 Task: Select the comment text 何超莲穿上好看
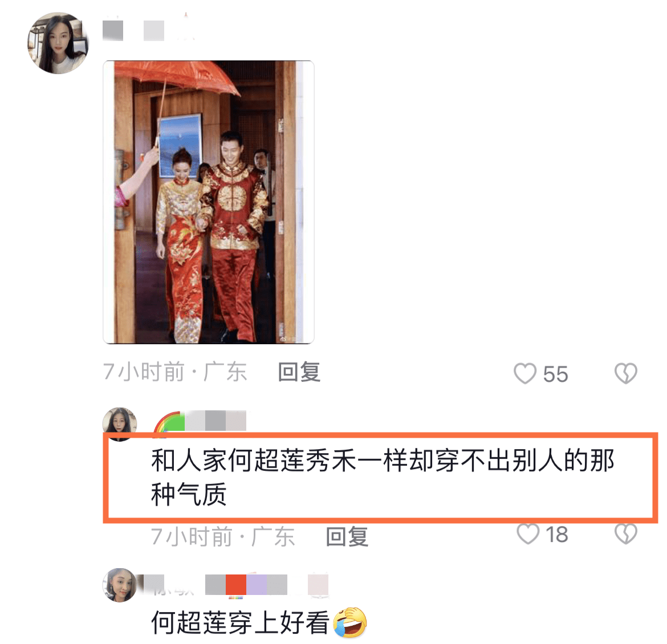pos(241,622)
